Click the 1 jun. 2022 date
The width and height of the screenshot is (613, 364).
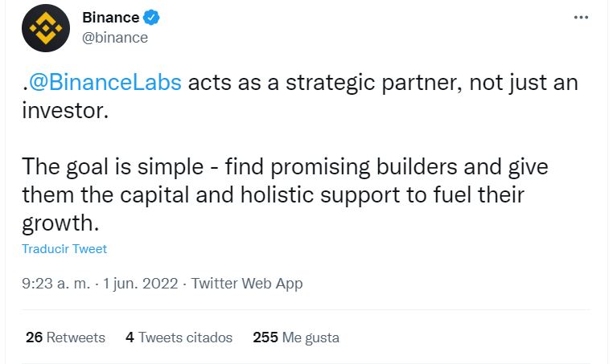click(x=141, y=284)
